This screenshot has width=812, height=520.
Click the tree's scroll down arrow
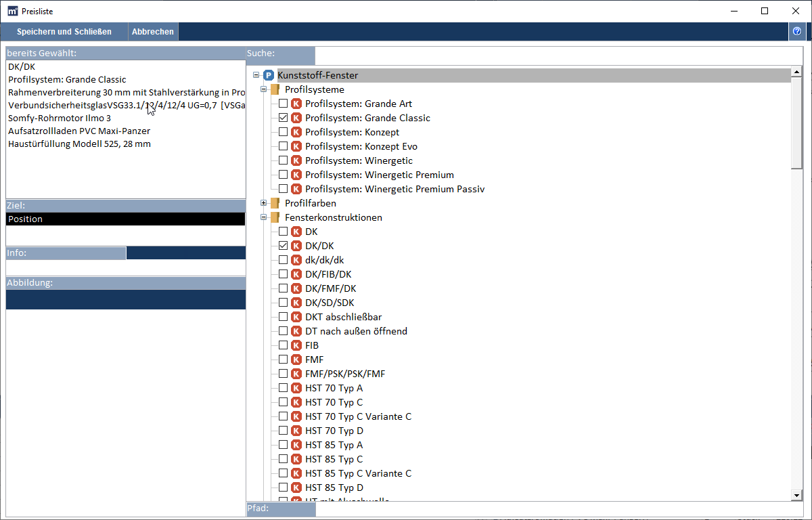796,496
